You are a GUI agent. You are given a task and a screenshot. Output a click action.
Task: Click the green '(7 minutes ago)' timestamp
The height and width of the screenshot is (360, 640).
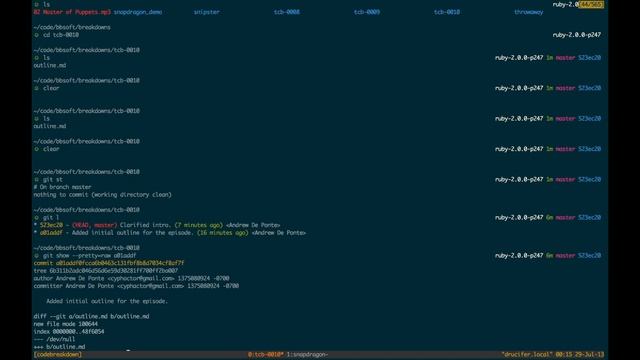199,225
